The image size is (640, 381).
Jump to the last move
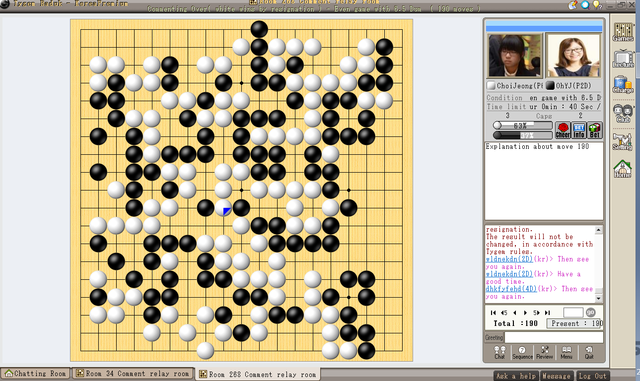click(x=547, y=312)
